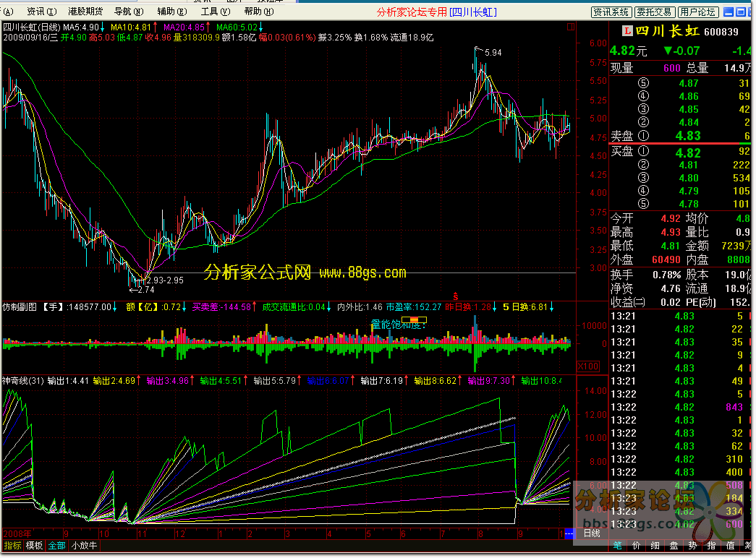The image size is (756, 558).
Task: Click buy level ⑤ price 4.78
Action: point(689,204)
